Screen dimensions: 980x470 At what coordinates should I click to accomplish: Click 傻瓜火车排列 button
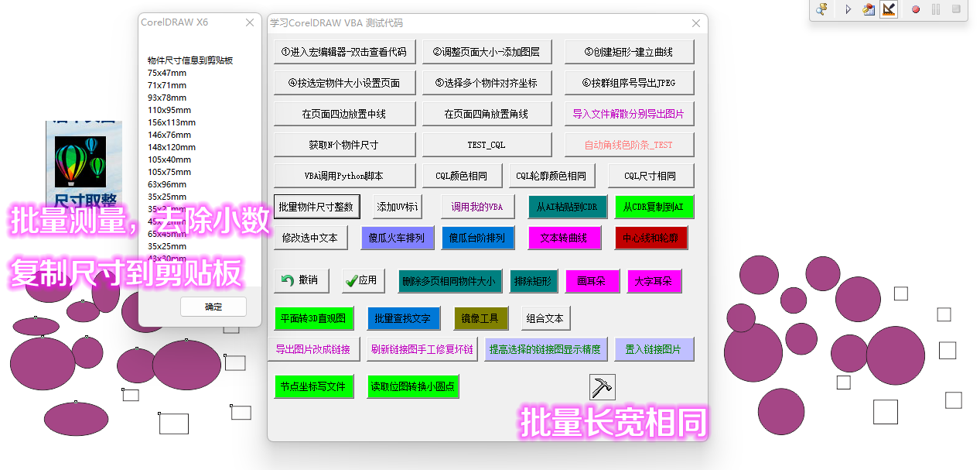pyautogui.click(x=398, y=238)
